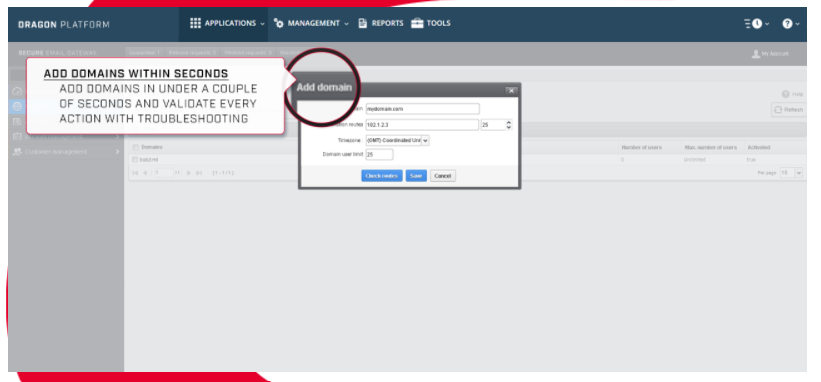Click the Unlimited cell value
Image resolution: width=821 pixels, height=382 pixels.
694,160
